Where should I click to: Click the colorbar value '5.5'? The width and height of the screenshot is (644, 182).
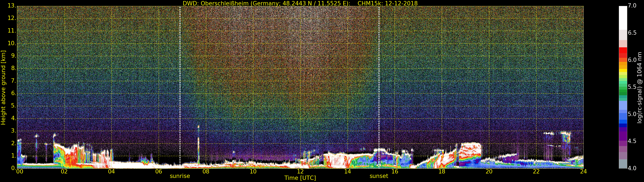(632, 87)
